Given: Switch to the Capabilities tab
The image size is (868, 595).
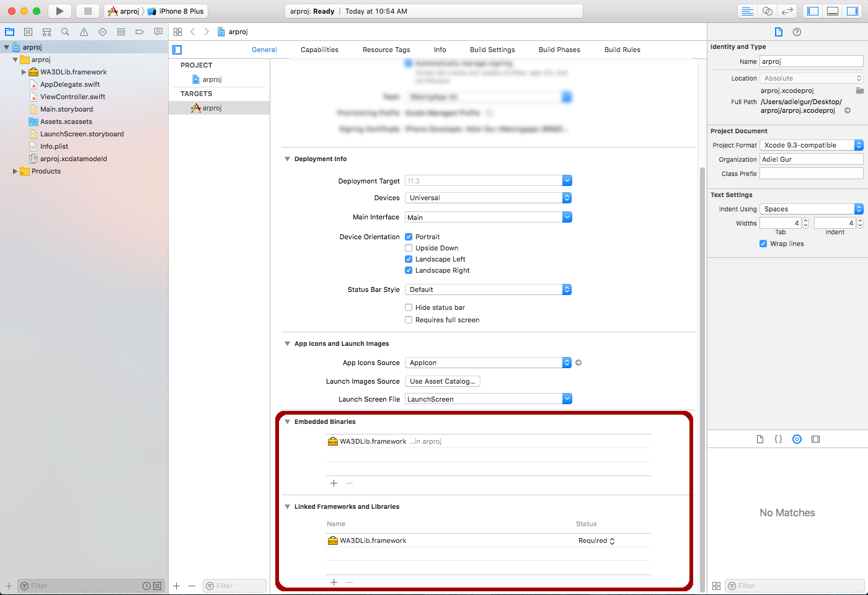Looking at the screenshot, I should click(x=319, y=50).
